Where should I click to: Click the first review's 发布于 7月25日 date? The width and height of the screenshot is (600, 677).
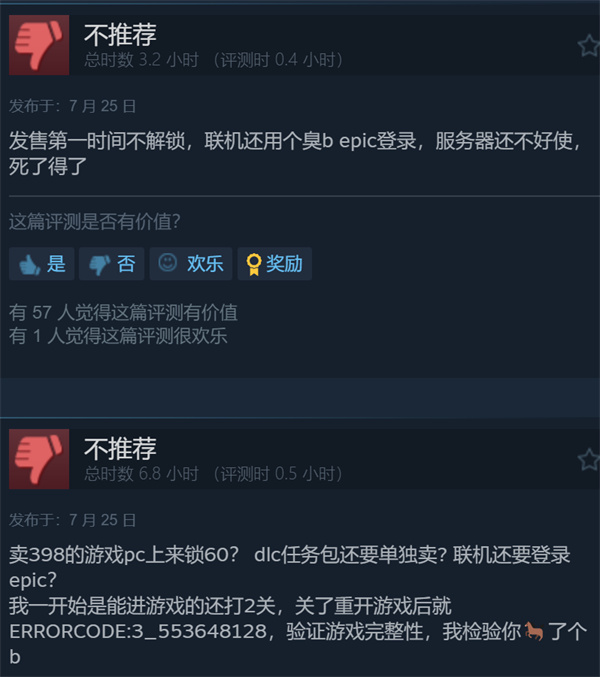pos(73,106)
